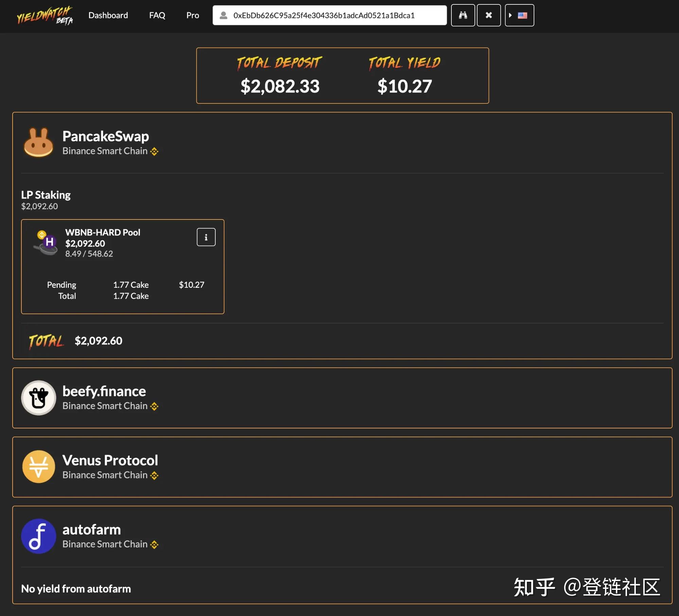Open info for WBNB-HARD Pool
Image resolution: width=679 pixels, height=616 pixels.
pyautogui.click(x=206, y=237)
